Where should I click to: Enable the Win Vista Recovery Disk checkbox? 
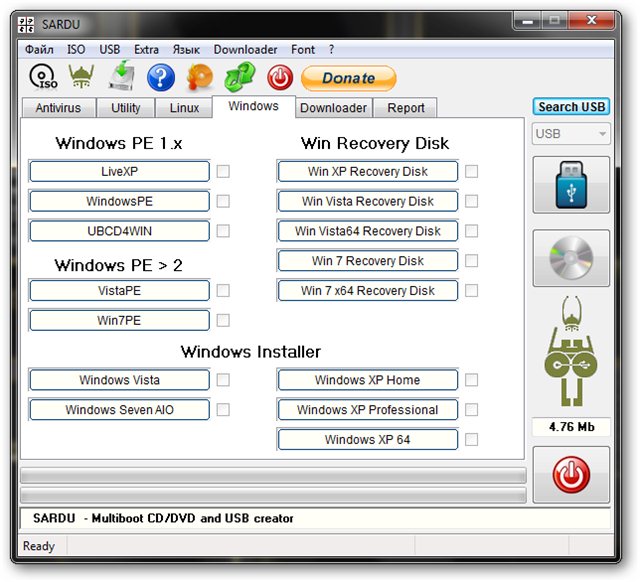point(471,201)
